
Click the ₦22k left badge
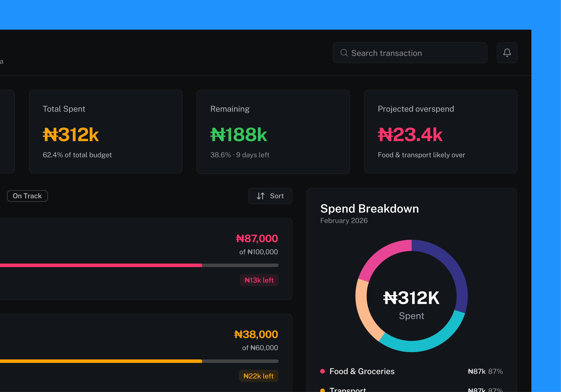tap(258, 376)
